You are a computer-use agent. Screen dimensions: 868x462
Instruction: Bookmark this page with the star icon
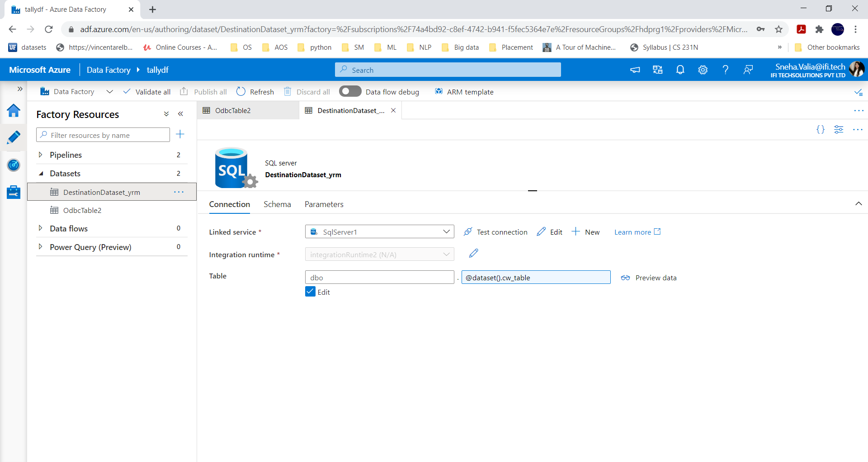tap(778, 29)
